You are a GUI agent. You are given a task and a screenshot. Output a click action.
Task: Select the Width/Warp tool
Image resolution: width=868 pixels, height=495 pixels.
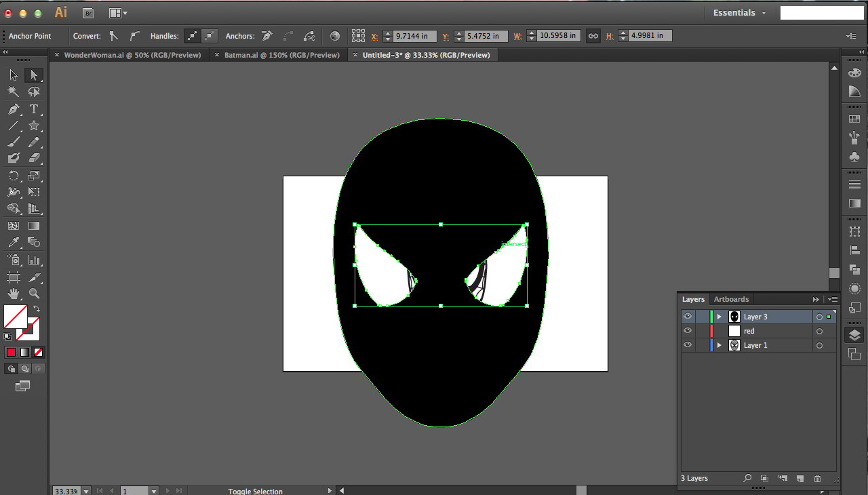[13, 193]
